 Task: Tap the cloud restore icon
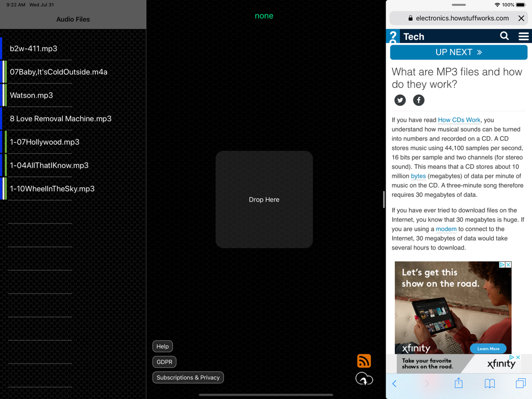pyautogui.click(x=364, y=379)
